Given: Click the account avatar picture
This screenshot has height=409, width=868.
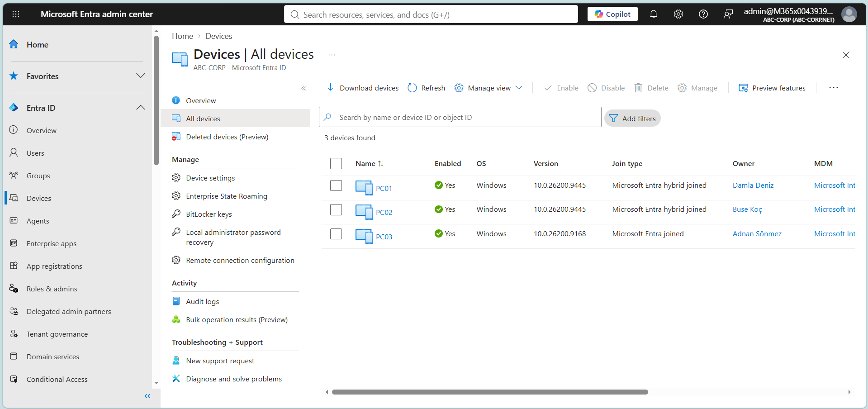Looking at the screenshot, I should click(849, 14).
